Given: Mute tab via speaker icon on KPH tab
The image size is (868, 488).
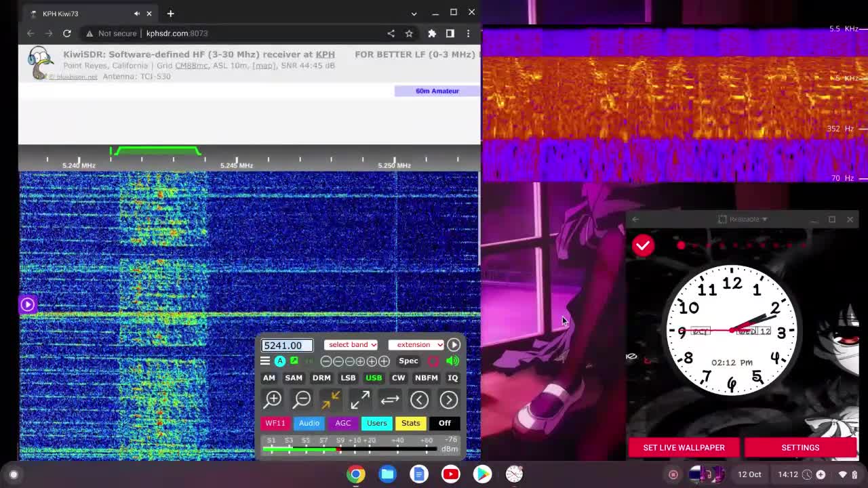Looking at the screenshot, I should [137, 14].
